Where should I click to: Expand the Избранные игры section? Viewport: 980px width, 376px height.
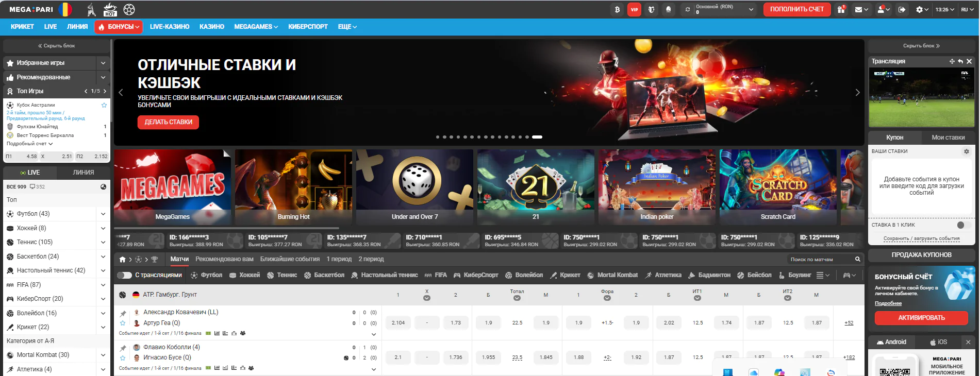point(103,63)
